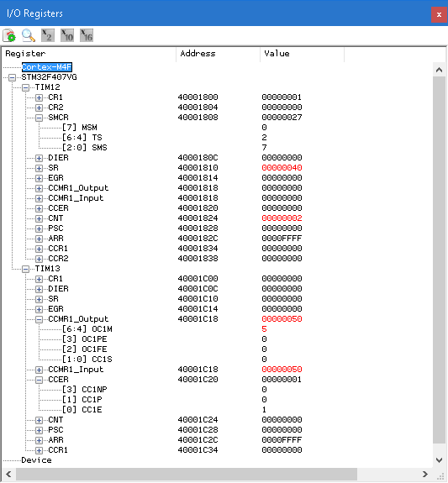
Task: Expand TIM12 ARR at 4000182C
Action: click(39, 239)
